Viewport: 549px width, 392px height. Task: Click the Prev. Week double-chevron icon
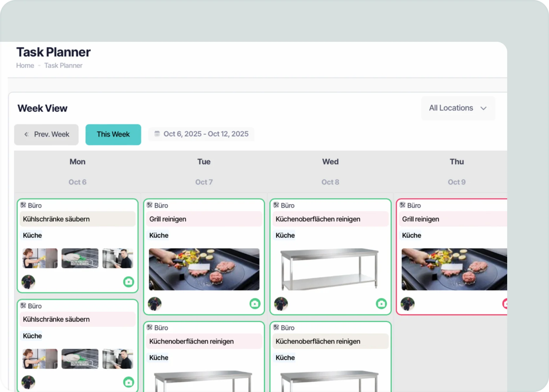[x=26, y=134]
